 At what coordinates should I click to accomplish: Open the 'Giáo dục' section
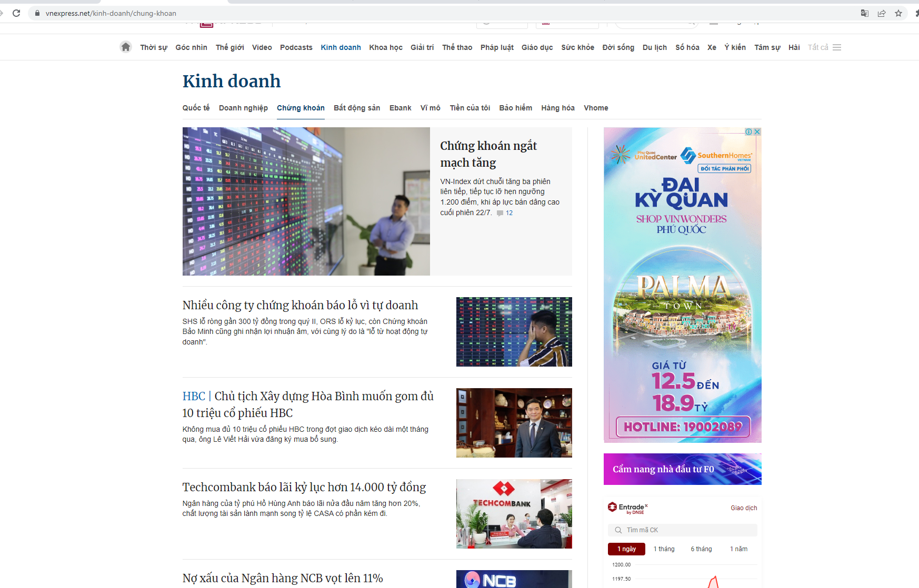pos(537,47)
